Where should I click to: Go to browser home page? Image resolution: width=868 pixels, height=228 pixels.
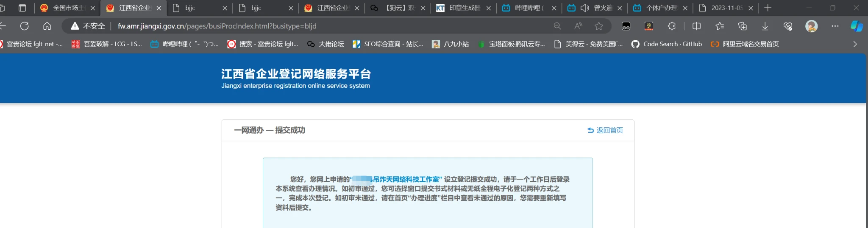(47, 26)
